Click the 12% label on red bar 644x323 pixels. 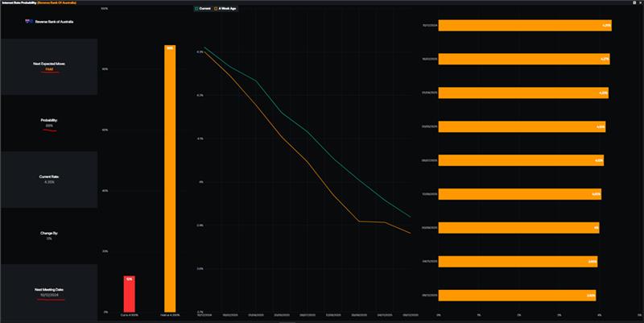coord(129,279)
